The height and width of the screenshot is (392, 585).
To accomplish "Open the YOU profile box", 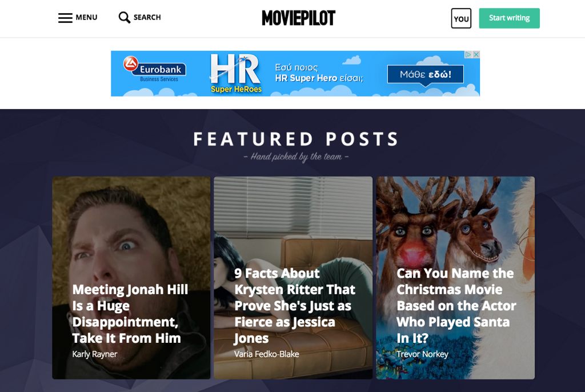I will (x=461, y=18).
